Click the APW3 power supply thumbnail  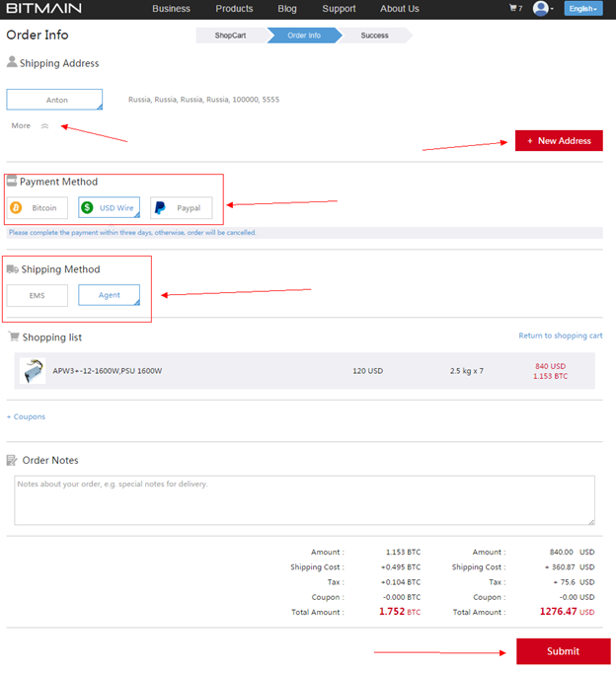(33, 371)
